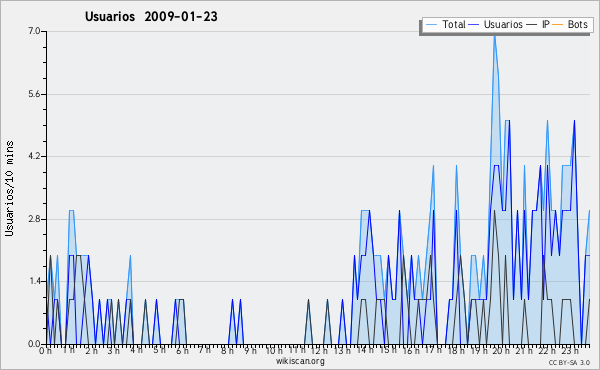Click the '21 h' x-axis tick label

coord(523,350)
